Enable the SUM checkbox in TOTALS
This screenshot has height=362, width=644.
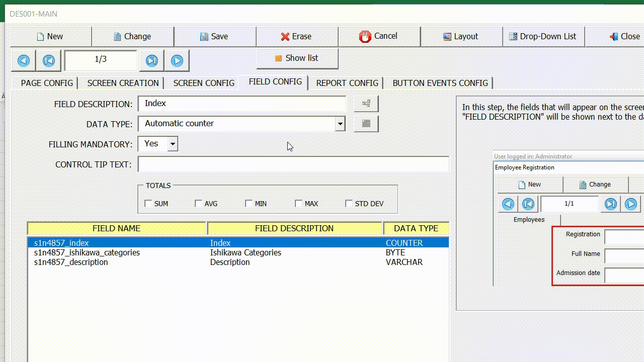point(148,203)
